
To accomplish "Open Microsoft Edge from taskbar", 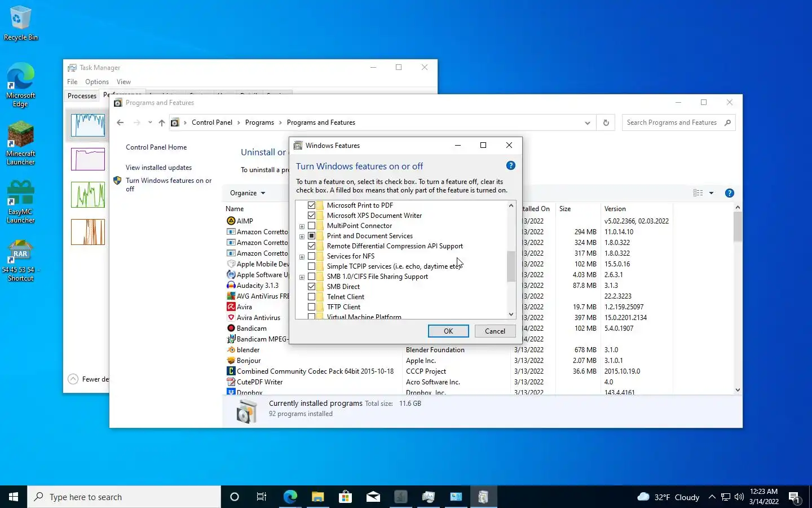I will coord(290,497).
